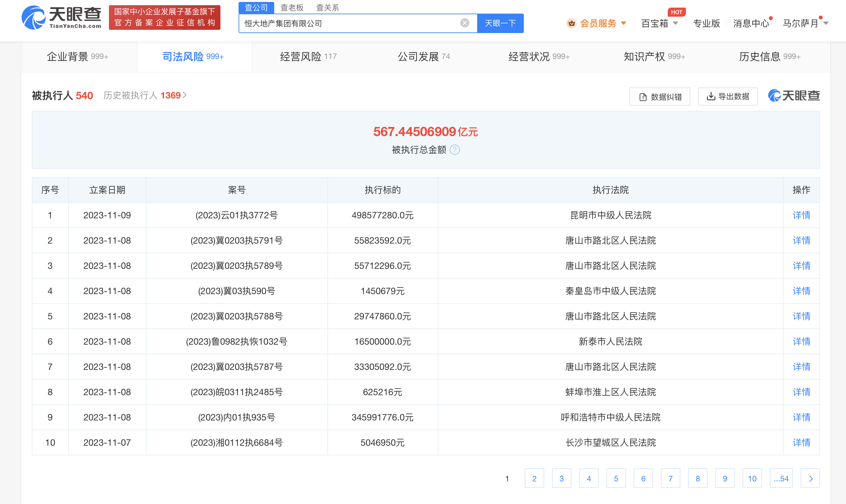Image resolution: width=846 pixels, height=504 pixels.
Task: Click the 数据纠错 correction document icon
Action: pos(642,97)
